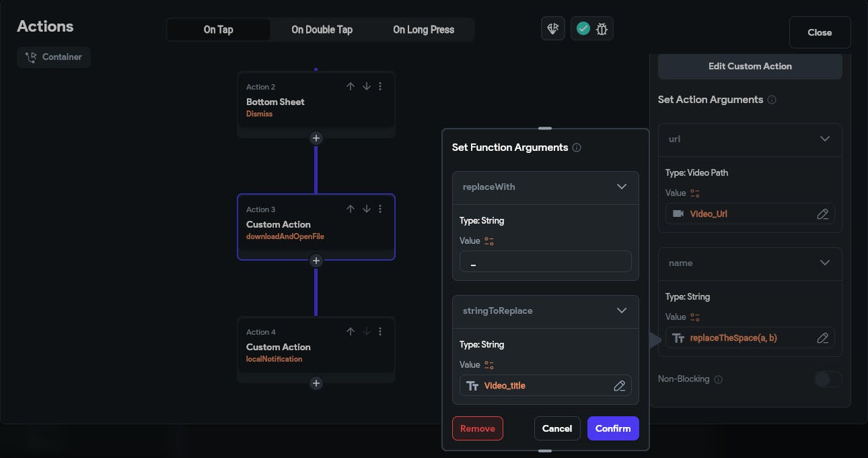
Task: Switch to On Long Press tab
Action: [x=423, y=30]
